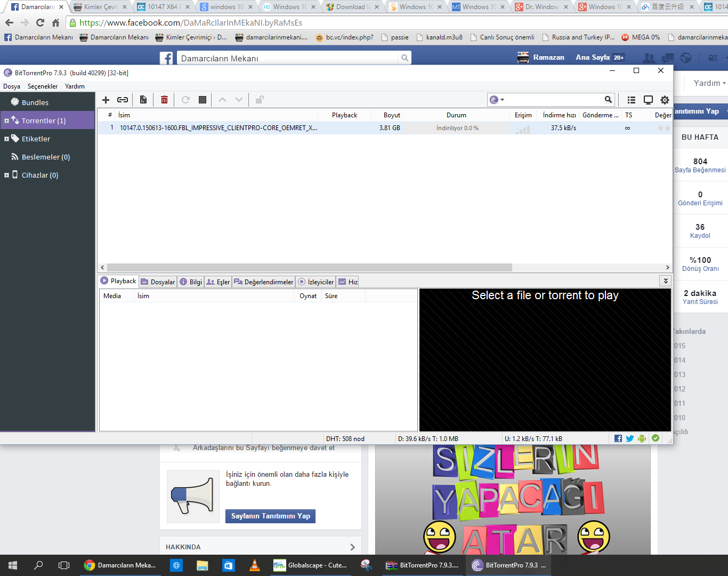Remove the selected torrent with trash icon
The width and height of the screenshot is (728, 576).
(x=164, y=100)
